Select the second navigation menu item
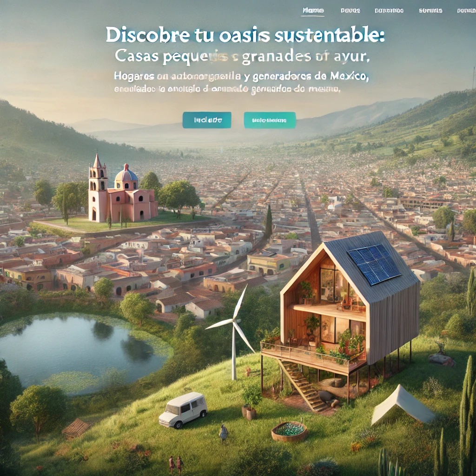476x476 pixels. pos(350,11)
